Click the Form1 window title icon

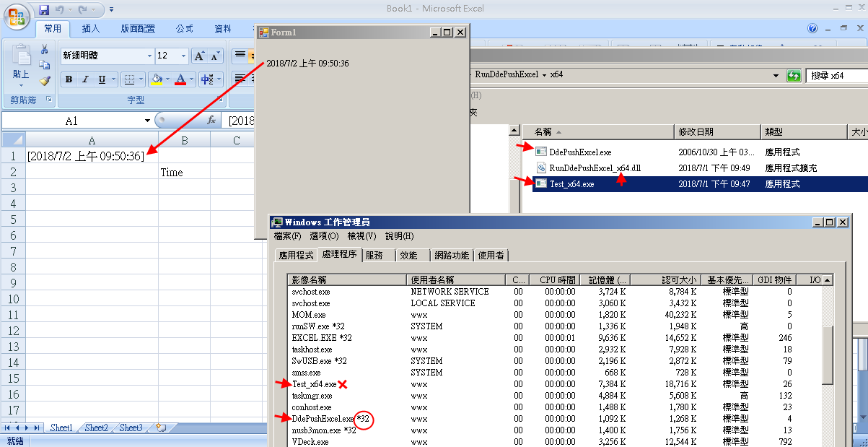tap(263, 32)
